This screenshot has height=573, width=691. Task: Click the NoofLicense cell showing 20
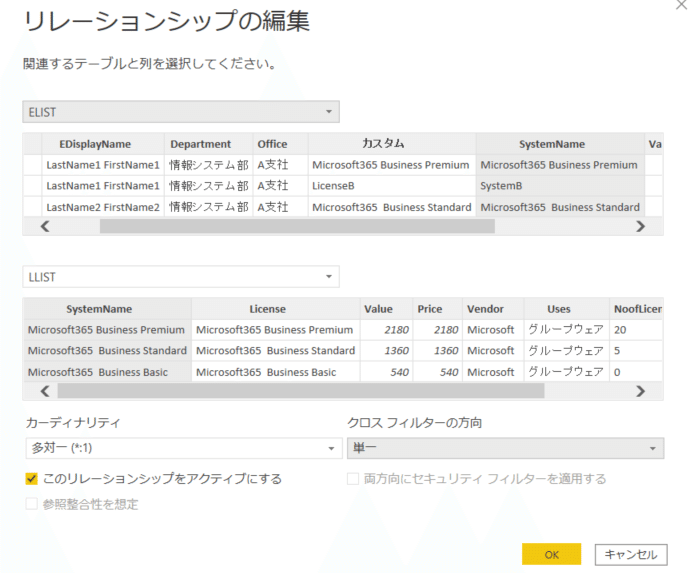pos(636,330)
